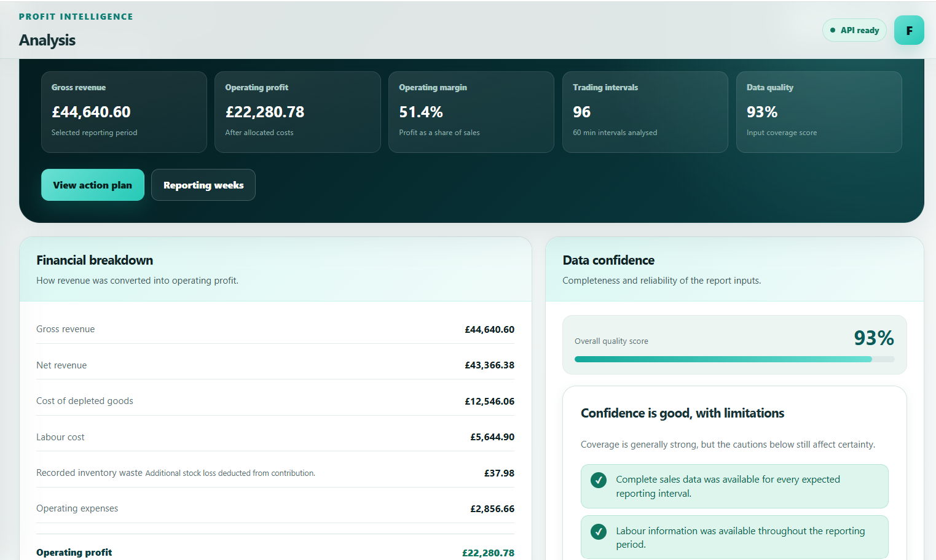Click the 51.4% operating margin figure
The image size is (936, 560).
pos(421,112)
